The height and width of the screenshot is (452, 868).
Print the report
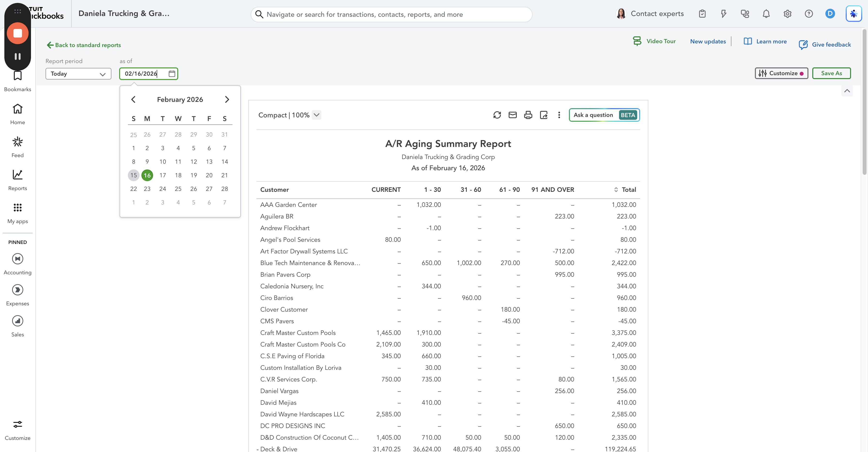point(528,115)
